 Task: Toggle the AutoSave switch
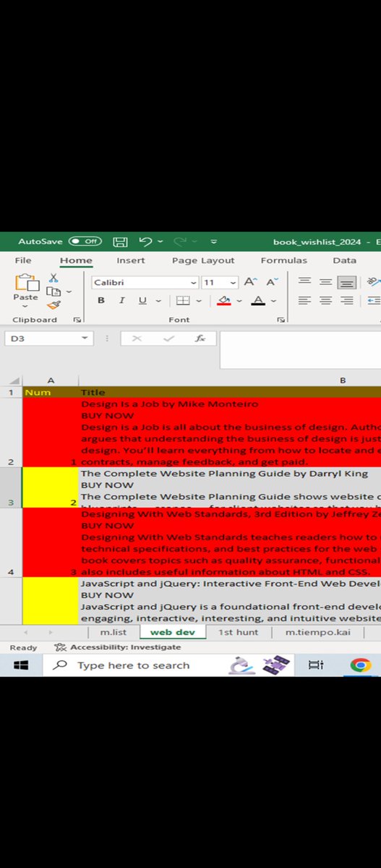84,242
